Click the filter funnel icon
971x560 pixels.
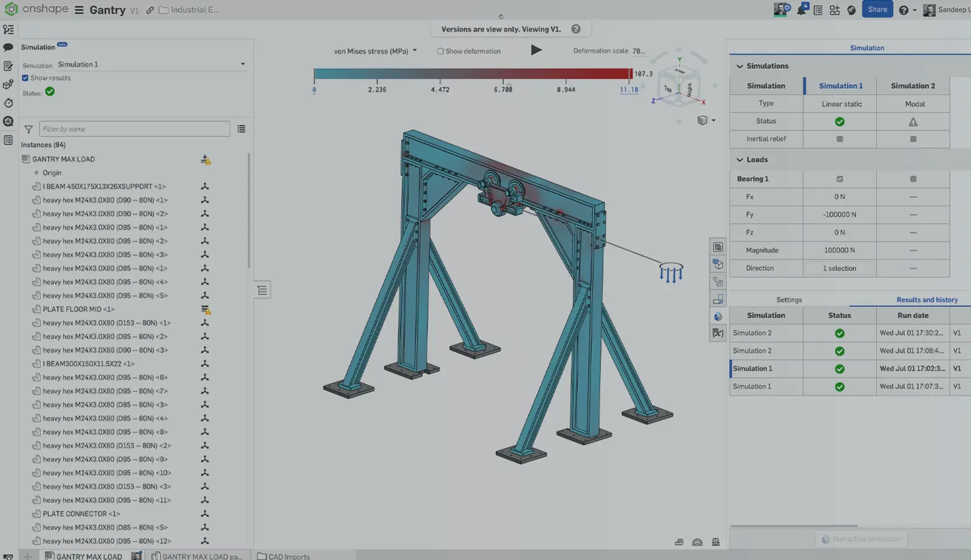coord(29,129)
